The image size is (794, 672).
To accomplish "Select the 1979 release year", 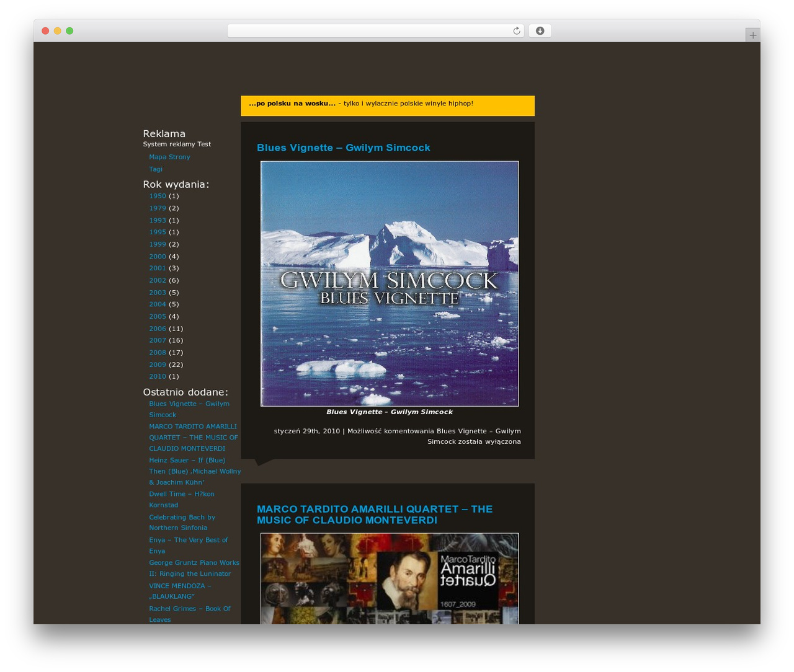I will [158, 208].
